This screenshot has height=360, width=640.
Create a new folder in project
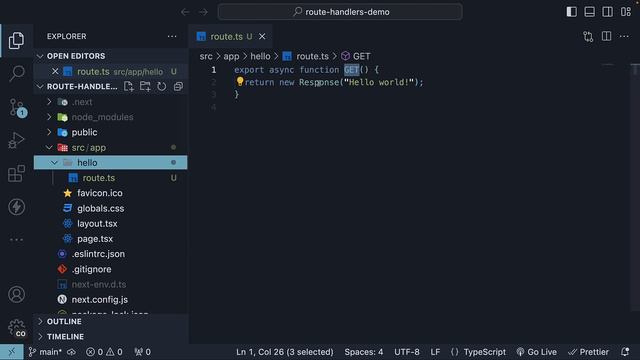pyautogui.click(x=145, y=86)
